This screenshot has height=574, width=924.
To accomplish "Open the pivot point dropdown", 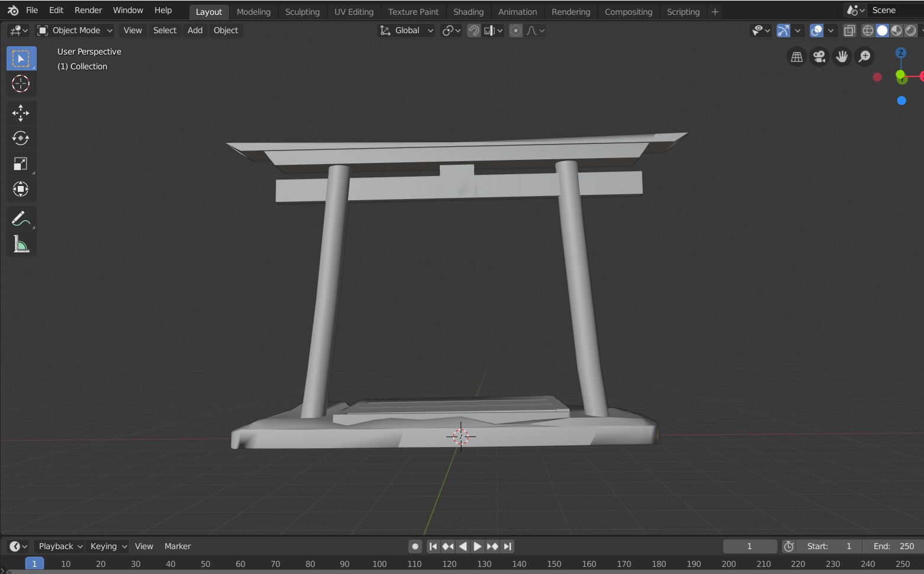I will (x=452, y=30).
